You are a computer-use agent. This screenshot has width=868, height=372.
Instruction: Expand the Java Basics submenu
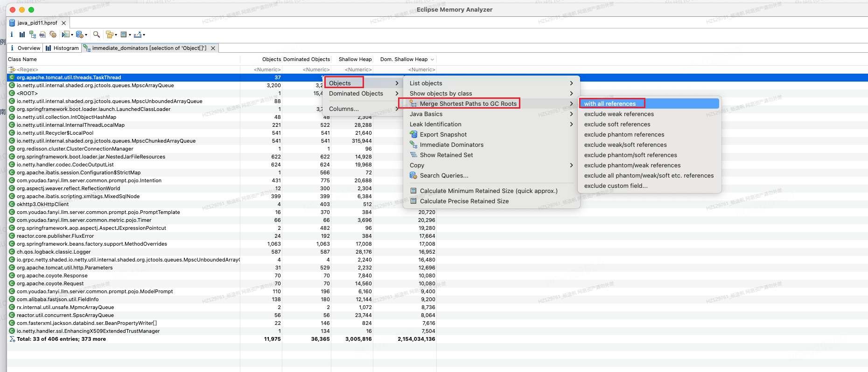point(492,114)
